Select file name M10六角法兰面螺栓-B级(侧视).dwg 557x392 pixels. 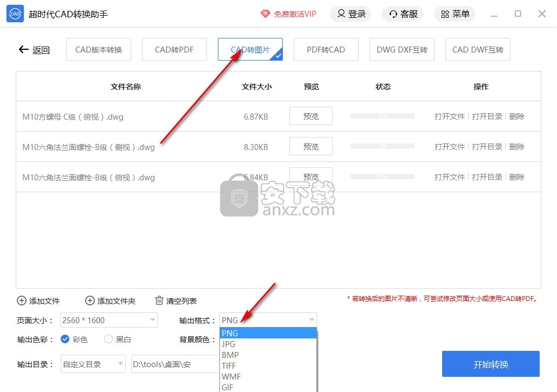[x=88, y=147]
